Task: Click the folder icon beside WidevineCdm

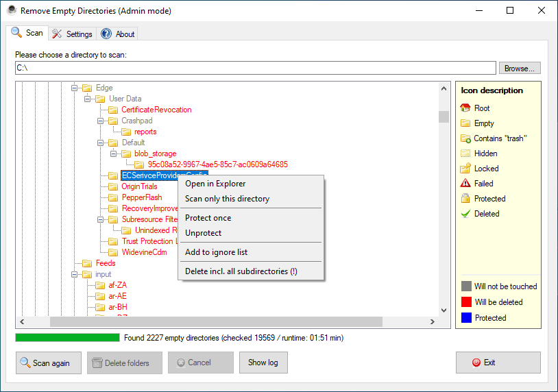Action: pyautogui.click(x=113, y=252)
